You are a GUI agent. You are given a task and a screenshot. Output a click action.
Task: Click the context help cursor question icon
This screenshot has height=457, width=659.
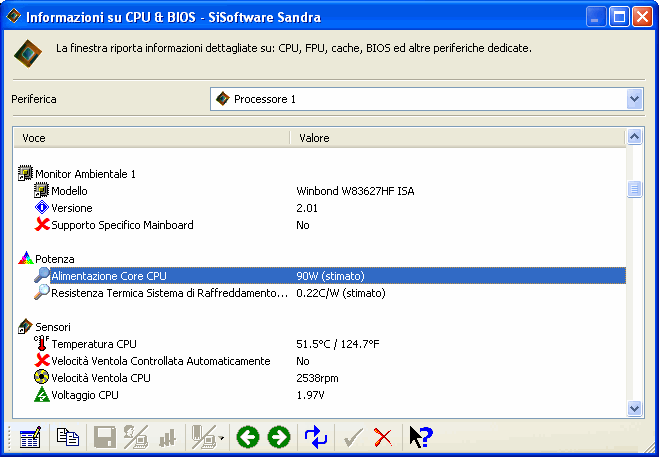(x=421, y=437)
